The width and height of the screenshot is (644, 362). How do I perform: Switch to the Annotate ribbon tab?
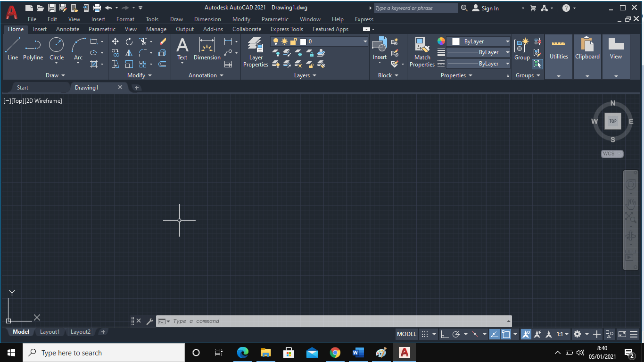coord(67,29)
